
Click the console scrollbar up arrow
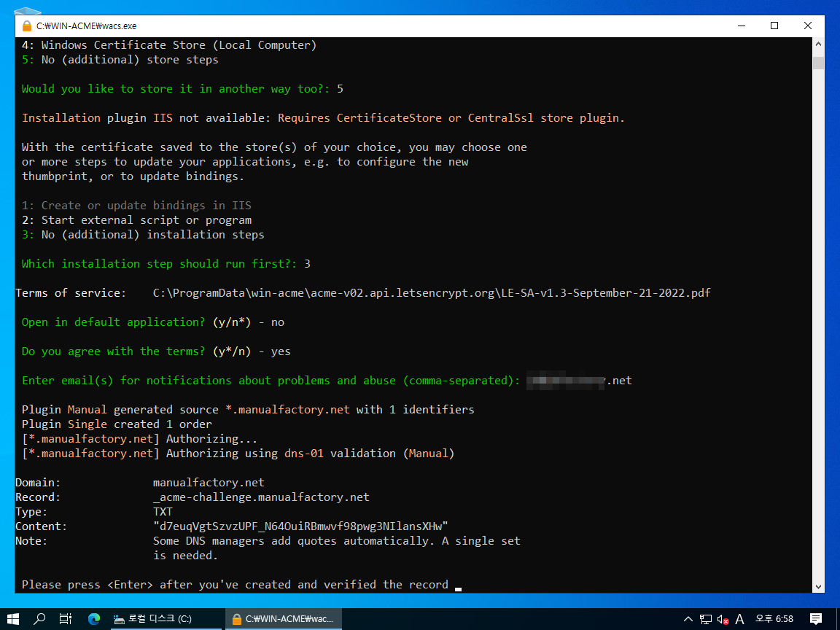tap(818, 44)
